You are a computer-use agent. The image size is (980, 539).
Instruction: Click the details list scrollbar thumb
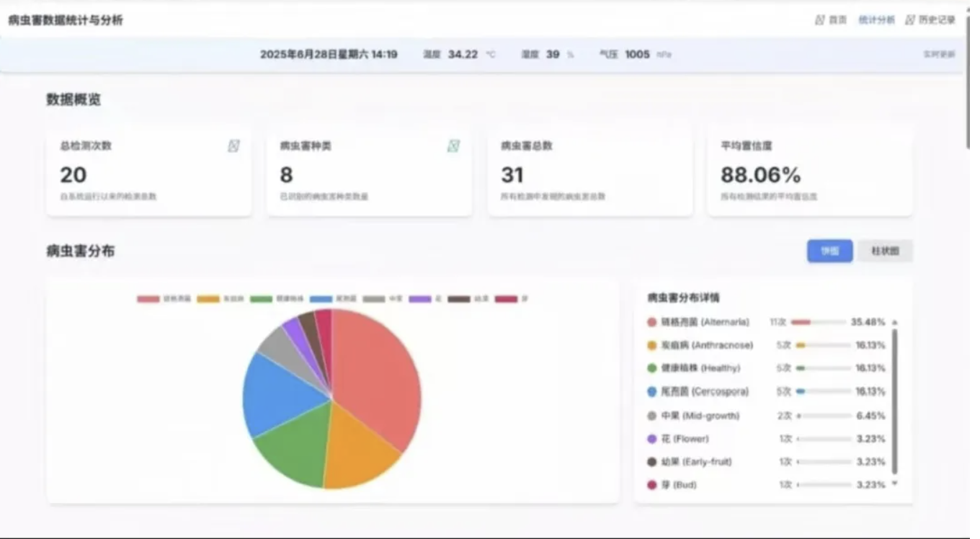point(895,401)
